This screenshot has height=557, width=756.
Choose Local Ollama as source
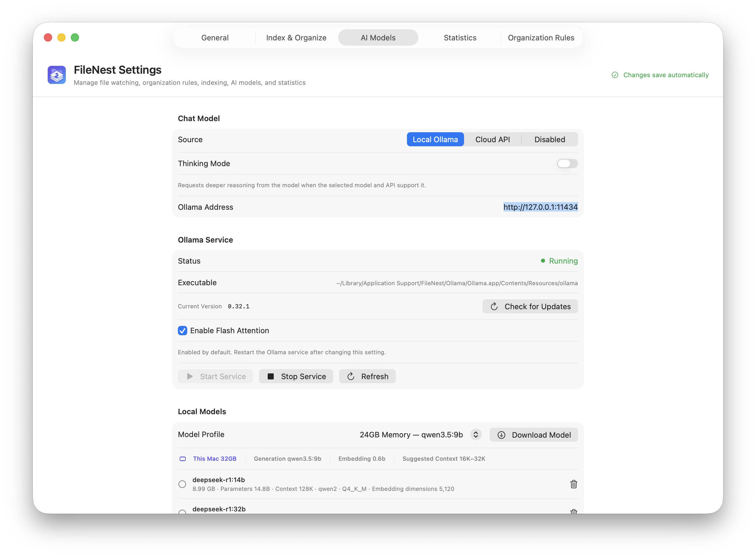tap(435, 139)
